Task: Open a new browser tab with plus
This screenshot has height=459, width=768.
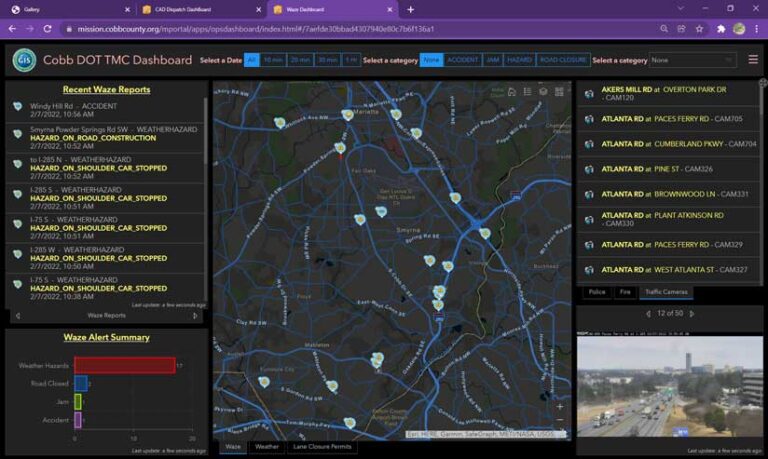Action: click(410, 9)
